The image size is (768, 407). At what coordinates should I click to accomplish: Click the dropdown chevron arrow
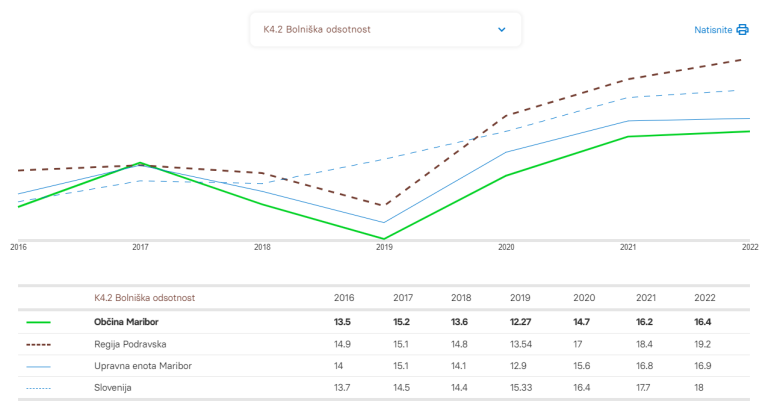tap(502, 30)
